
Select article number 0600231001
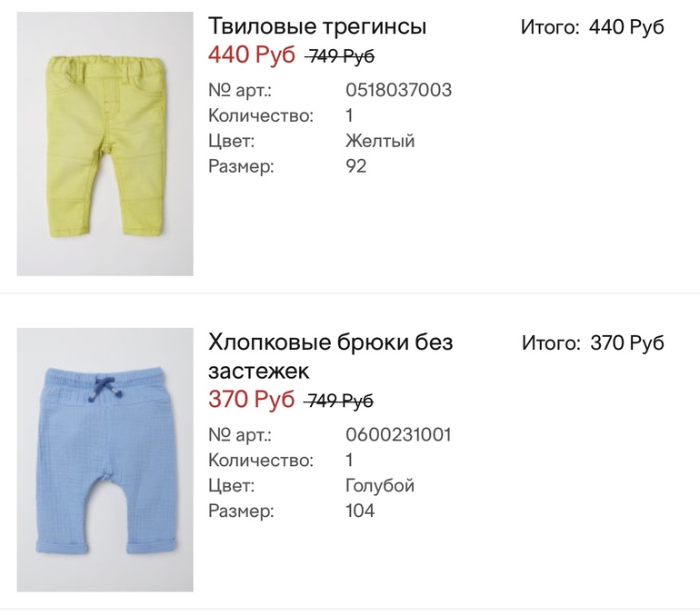point(398,435)
